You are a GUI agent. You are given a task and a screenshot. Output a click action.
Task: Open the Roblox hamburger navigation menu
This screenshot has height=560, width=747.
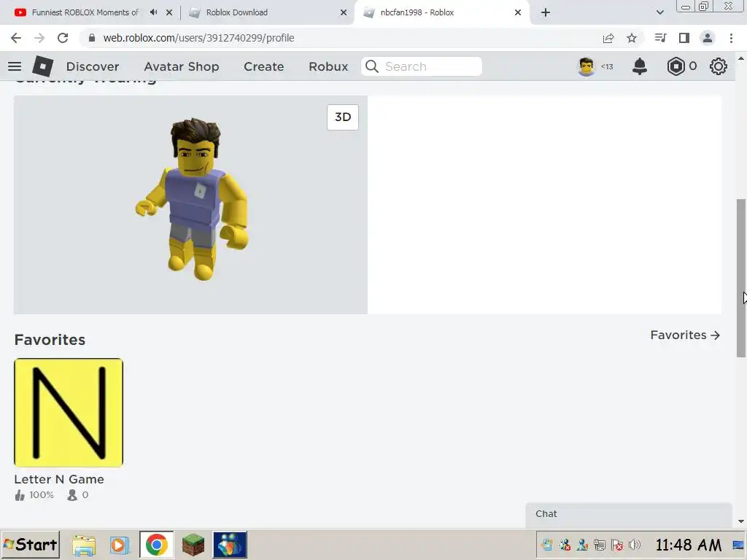point(15,66)
